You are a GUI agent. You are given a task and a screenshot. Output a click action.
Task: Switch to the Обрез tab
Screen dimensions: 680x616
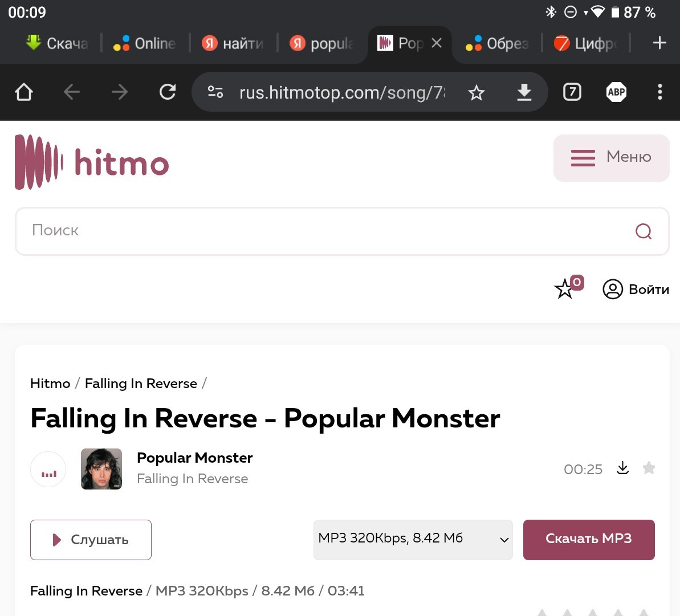[496, 43]
